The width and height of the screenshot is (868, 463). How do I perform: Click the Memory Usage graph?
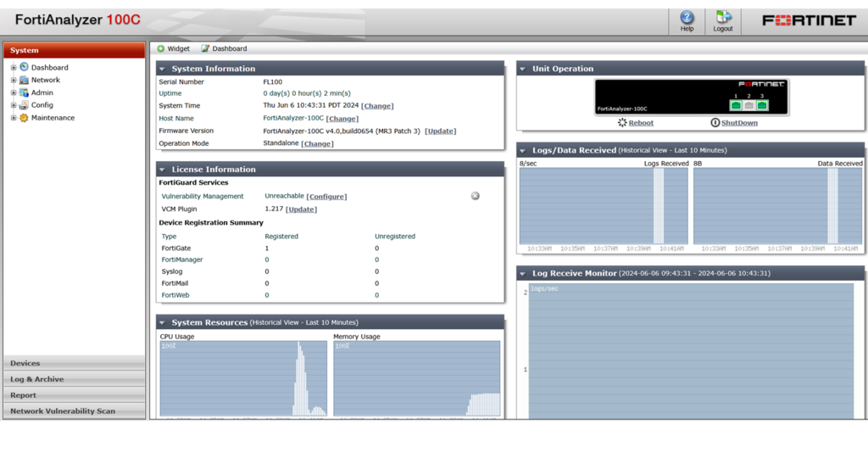click(x=417, y=378)
